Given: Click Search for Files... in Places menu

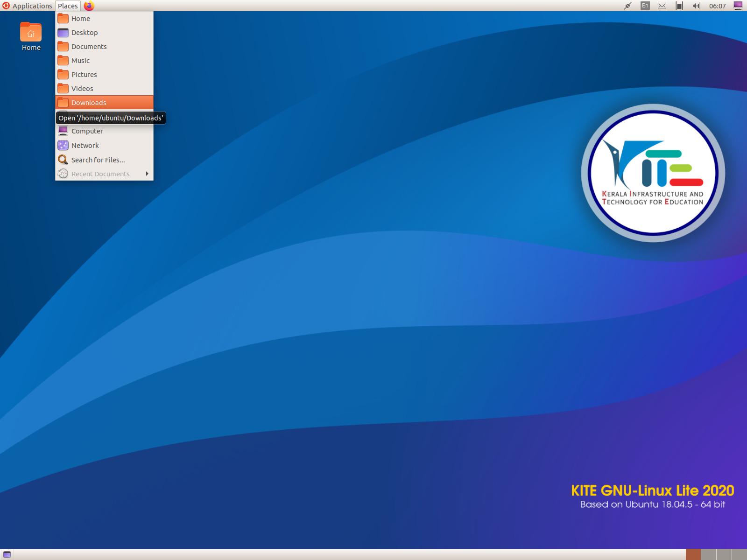Looking at the screenshot, I should point(97,160).
